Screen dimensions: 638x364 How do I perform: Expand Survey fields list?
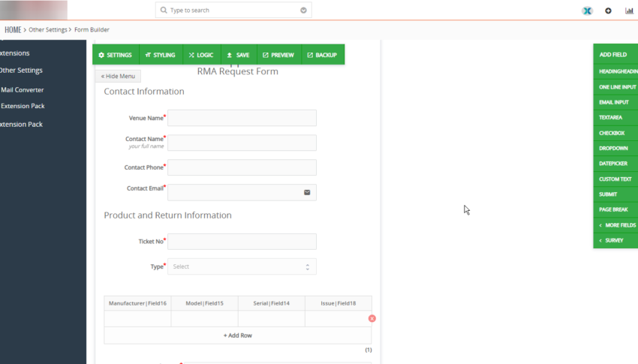pos(615,240)
